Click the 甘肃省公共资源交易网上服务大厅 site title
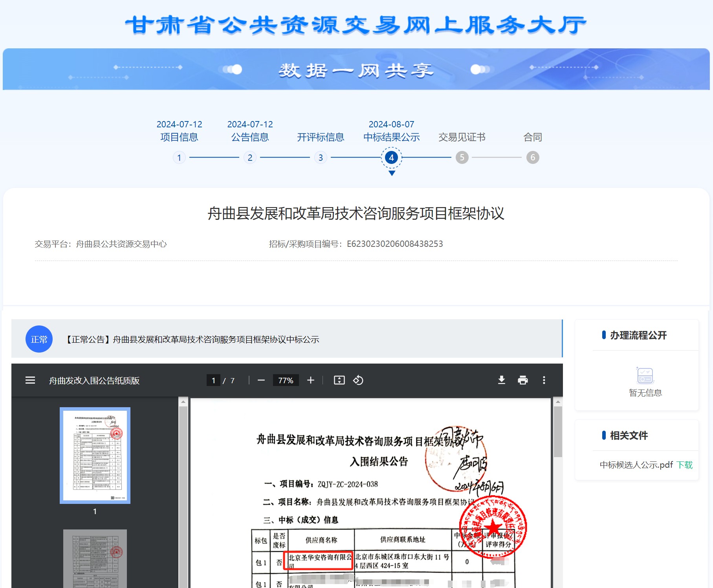The image size is (713, 588). pos(356,25)
